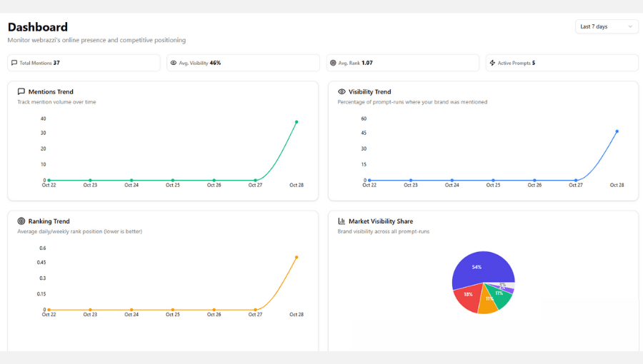Click the chevron arrow in date range selector

[629, 26]
